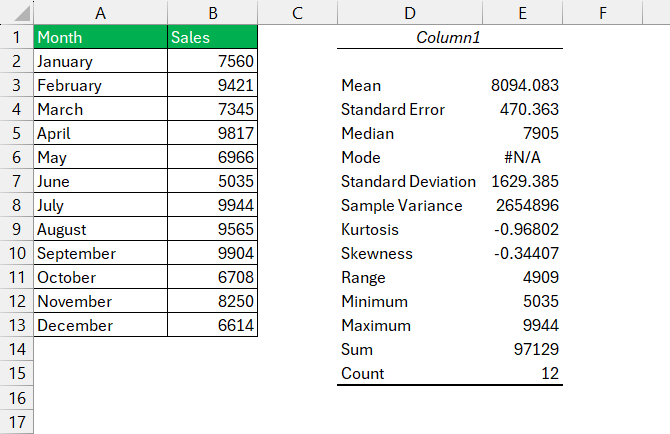Image resolution: width=670 pixels, height=434 pixels.
Task: Click the Kurtosis label cell
Action: (x=410, y=229)
